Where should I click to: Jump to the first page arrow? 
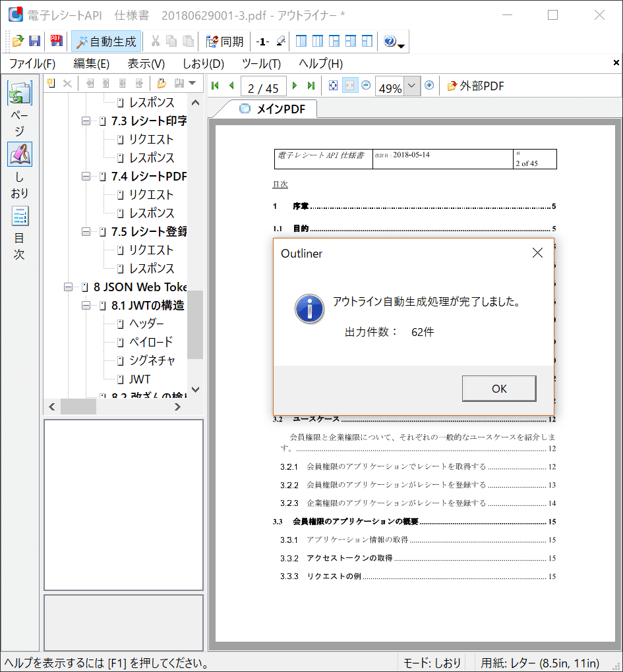tap(215, 86)
